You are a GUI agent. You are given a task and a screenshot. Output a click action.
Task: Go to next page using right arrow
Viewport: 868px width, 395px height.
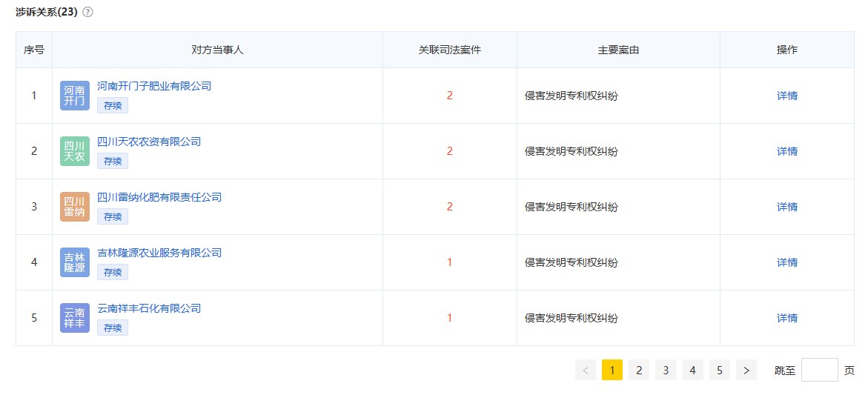click(x=746, y=370)
